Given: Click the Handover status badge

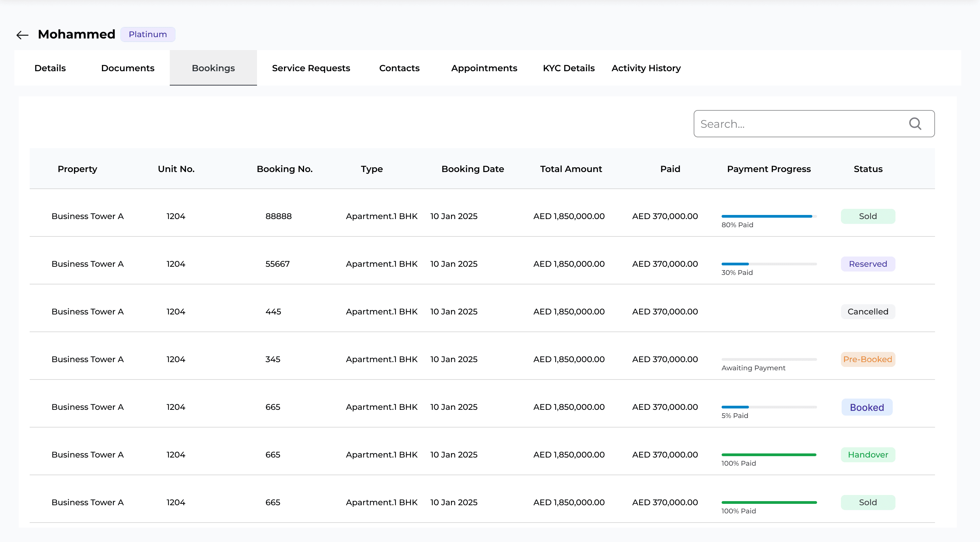Looking at the screenshot, I should [x=868, y=454].
